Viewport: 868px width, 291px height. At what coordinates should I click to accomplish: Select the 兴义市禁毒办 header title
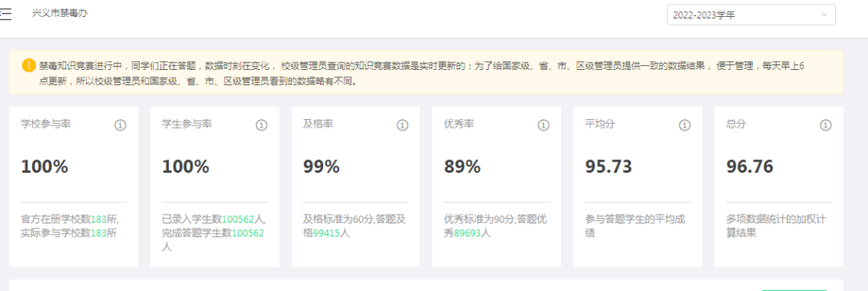tap(59, 13)
